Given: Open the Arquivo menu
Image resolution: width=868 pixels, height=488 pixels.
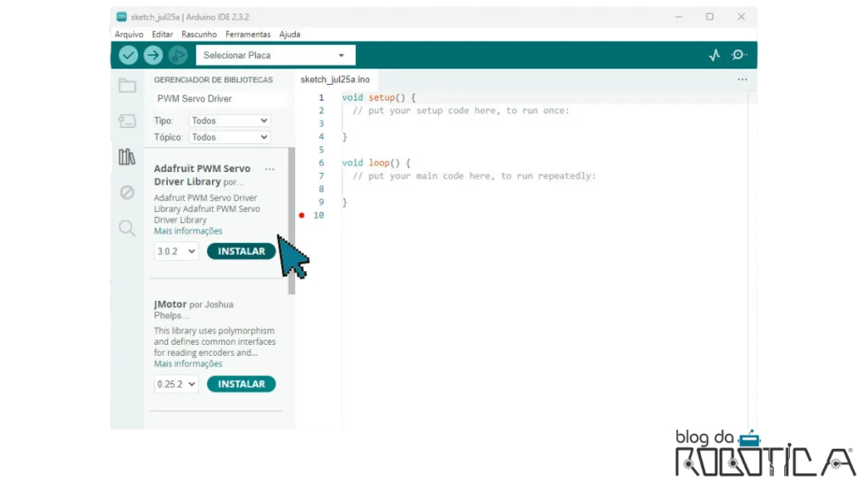Looking at the screenshot, I should tap(129, 34).
